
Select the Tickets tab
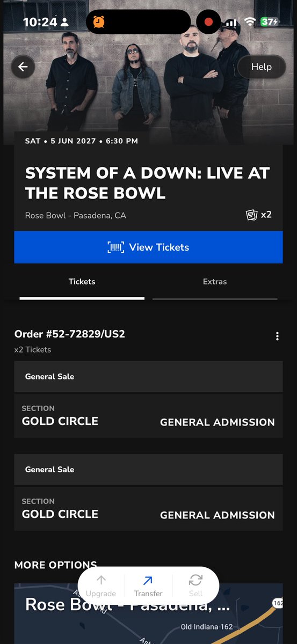coord(82,282)
